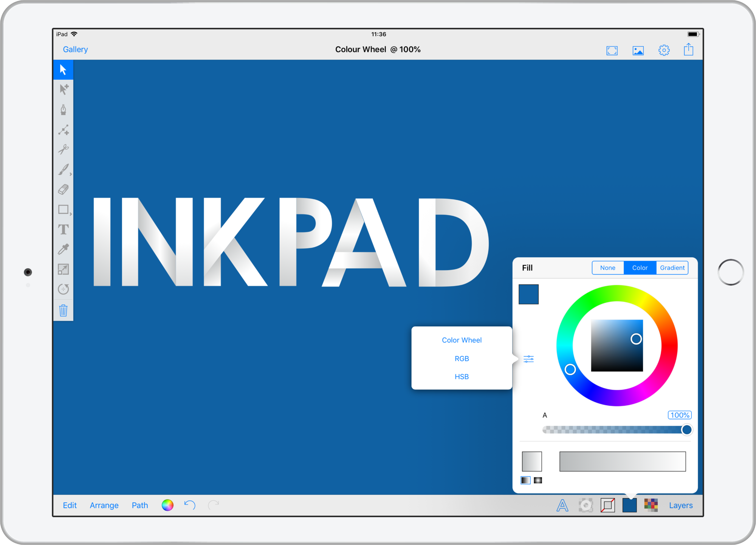Image resolution: width=756 pixels, height=545 pixels.
Task: Click the saturation-brightness square picker
Action: [617, 346]
